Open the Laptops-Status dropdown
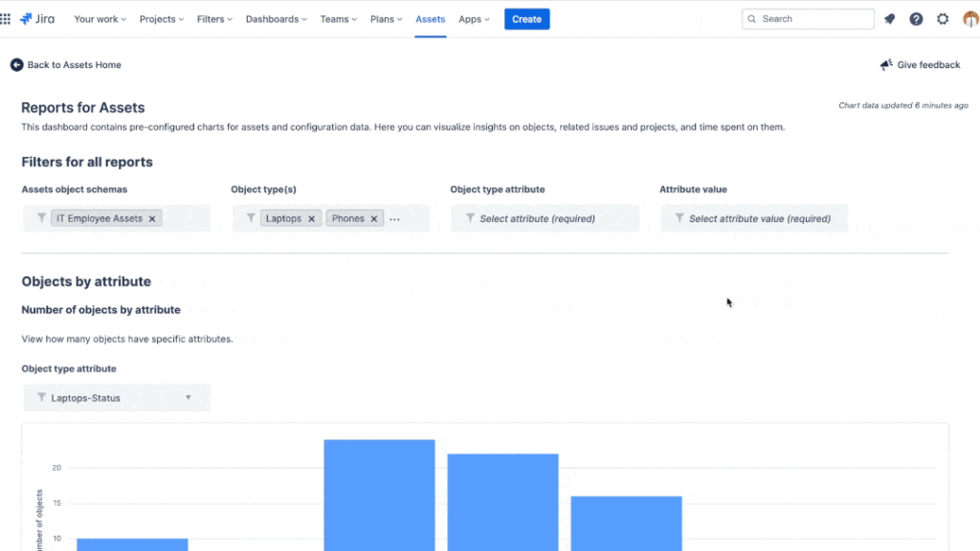980x551 pixels. (116, 397)
